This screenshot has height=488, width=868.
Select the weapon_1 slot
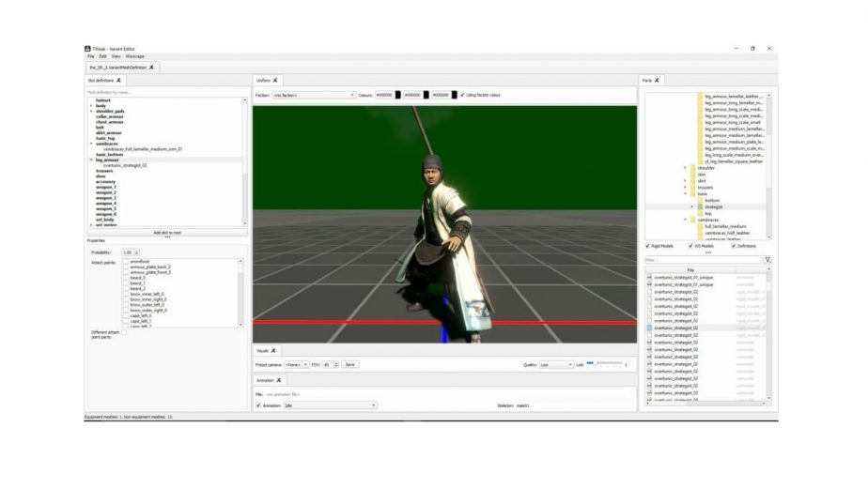coord(106,187)
